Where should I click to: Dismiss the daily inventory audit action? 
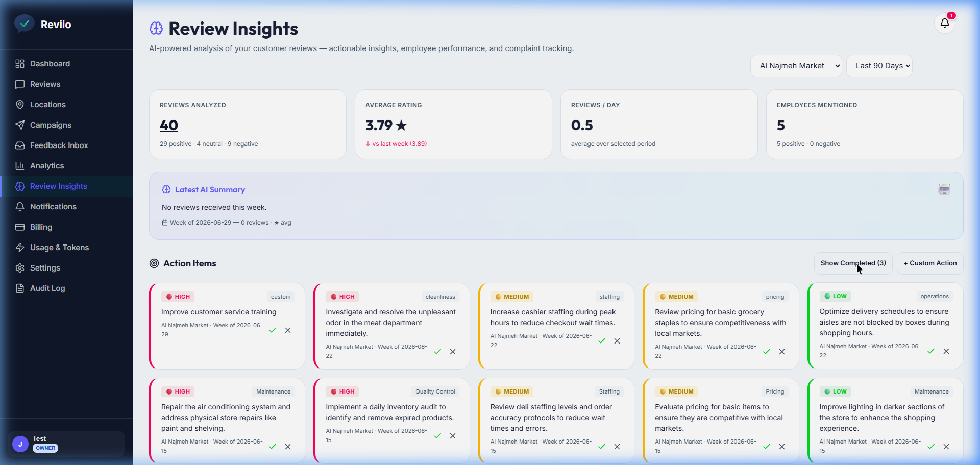pyautogui.click(x=453, y=436)
